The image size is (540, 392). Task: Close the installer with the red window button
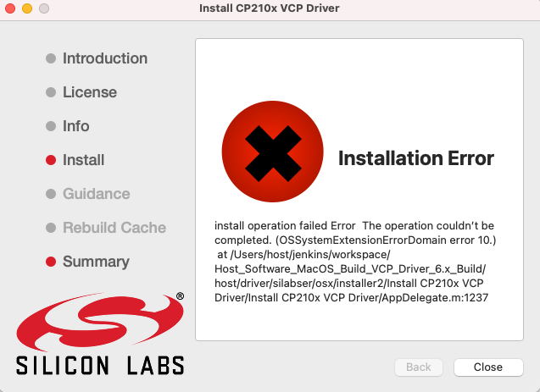[11, 8]
